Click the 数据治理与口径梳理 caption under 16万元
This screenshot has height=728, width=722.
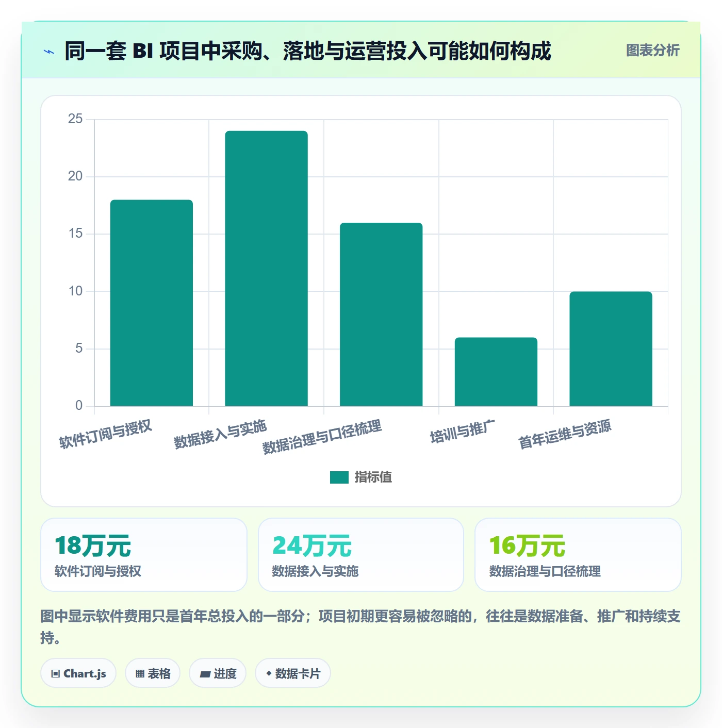click(545, 571)
